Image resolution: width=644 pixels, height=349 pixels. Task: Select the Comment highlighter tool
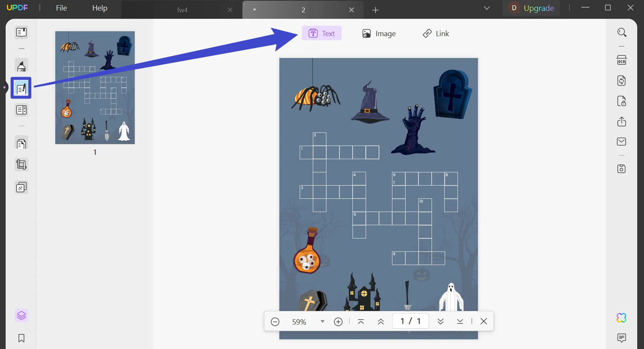21,66
